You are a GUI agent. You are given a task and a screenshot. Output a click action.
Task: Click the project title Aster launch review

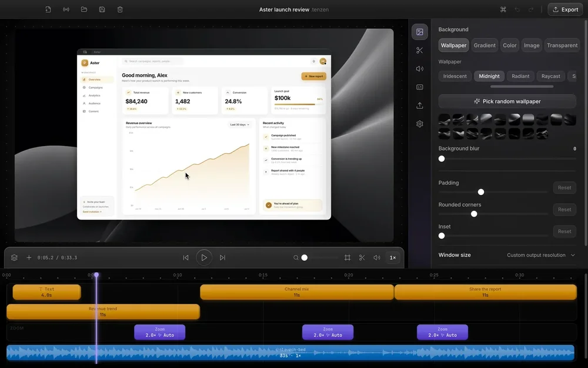click(284, 9)
